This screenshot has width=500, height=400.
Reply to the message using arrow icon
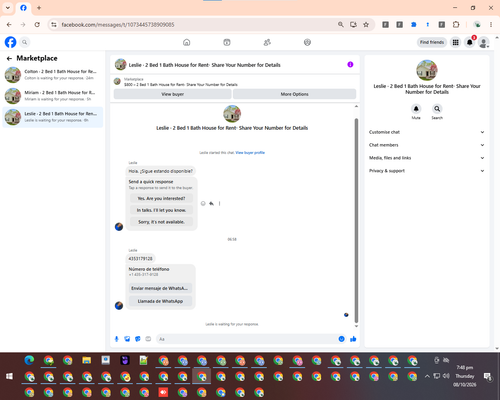coord(211,203)
